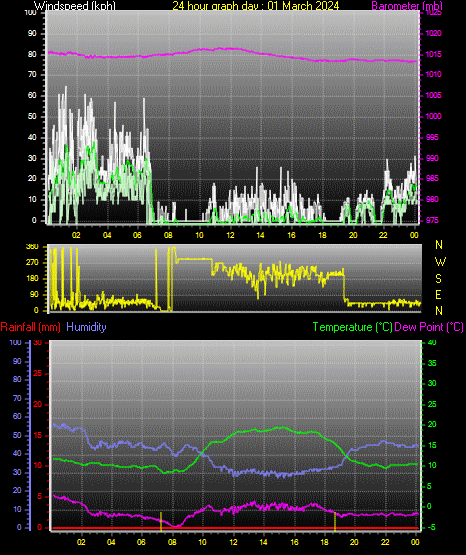Click the "E" compass letter beside direction chart
The height and width of the screenshot is (555, 466).
coord(438,294)
